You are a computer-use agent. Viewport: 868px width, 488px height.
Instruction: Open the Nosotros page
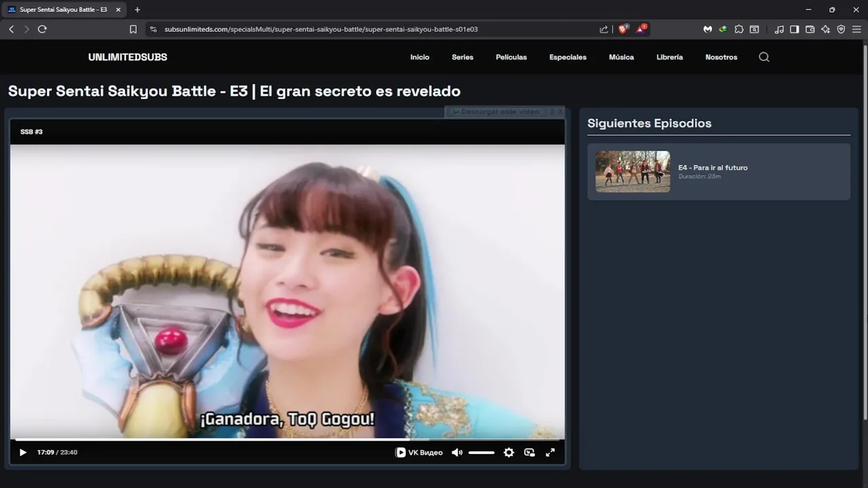(x=721, y=57)
